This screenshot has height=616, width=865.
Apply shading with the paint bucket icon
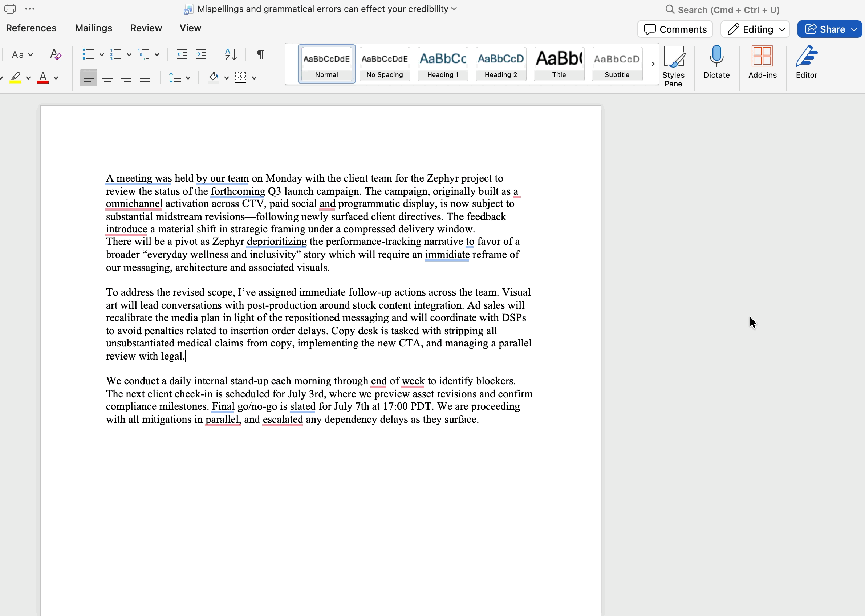click(x=214, y=78)
